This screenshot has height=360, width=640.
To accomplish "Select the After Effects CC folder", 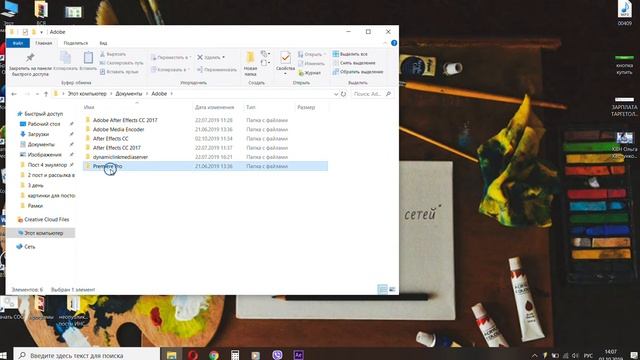I will tap(111, 139).
